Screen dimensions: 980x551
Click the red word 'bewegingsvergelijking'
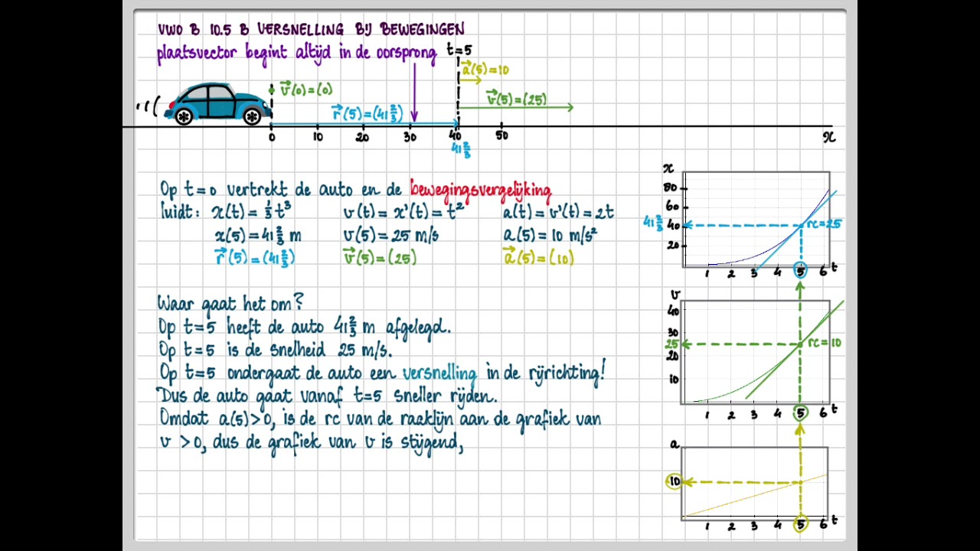click(480, 189)
